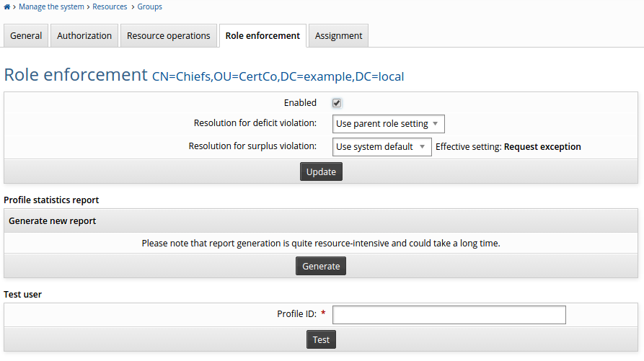Expand the deficit violation resolution dropdown
This screenshot has width=644, height=361.
coord(389,124)
